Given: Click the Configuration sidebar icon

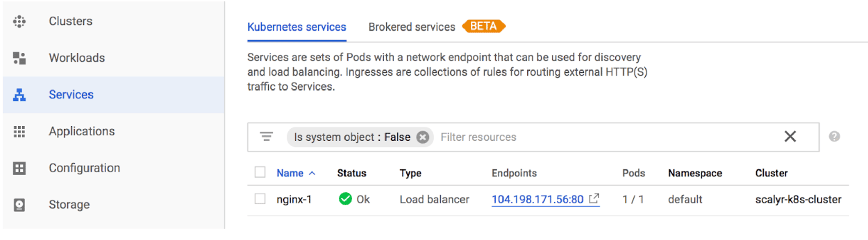Looking at the screenshot, I should point(19,168).
